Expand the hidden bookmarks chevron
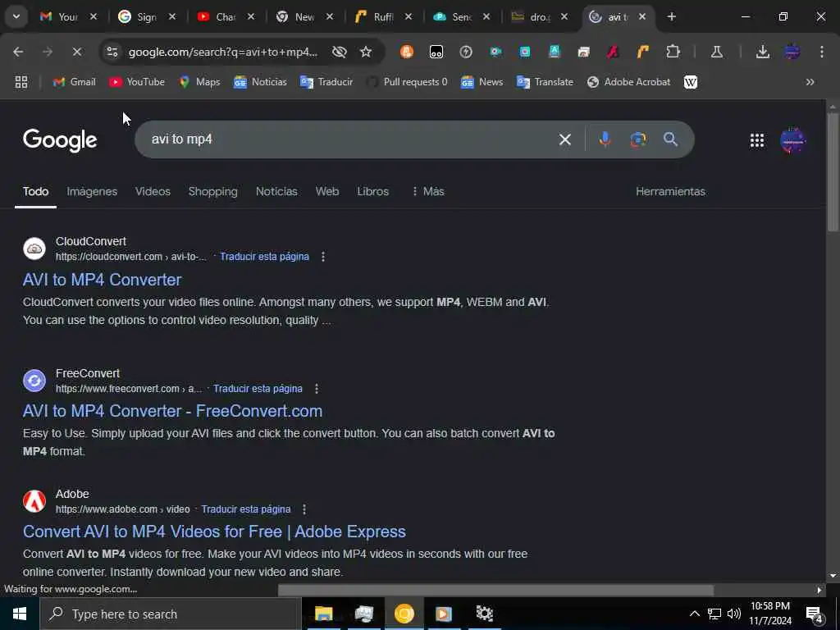This screenshot has height=630, width=840. click(x=810, y=82)
